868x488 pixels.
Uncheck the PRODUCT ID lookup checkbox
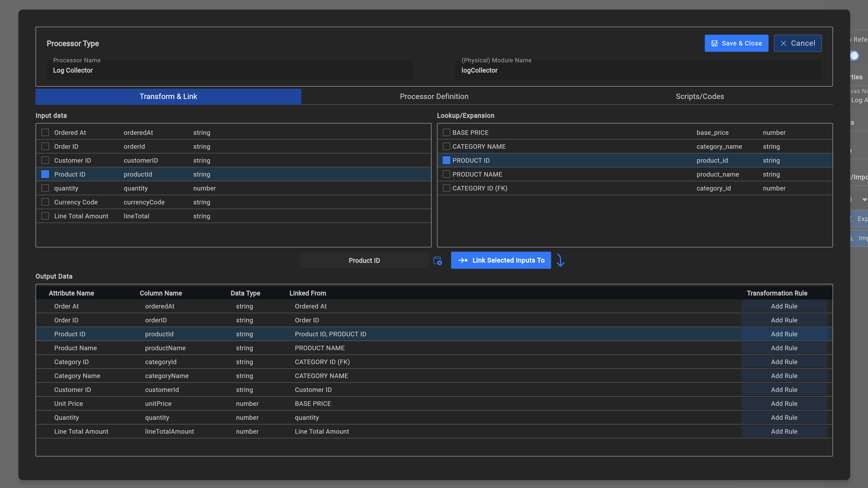[446, 161]
